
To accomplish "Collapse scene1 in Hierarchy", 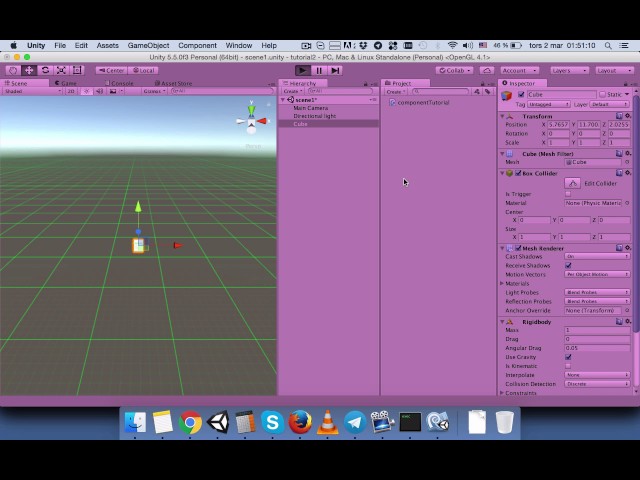I will coord(283,100).
